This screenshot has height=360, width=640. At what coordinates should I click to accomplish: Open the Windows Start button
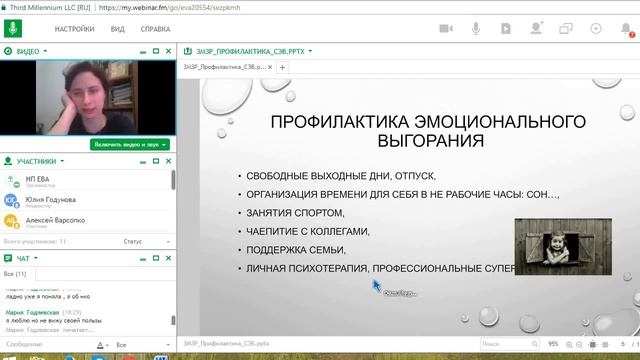click(x=9, y=358)
